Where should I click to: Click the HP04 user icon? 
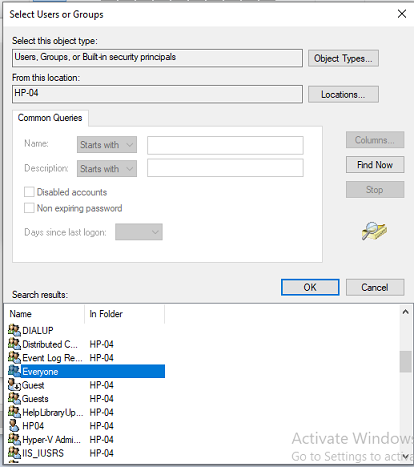[x=14, y=426]
